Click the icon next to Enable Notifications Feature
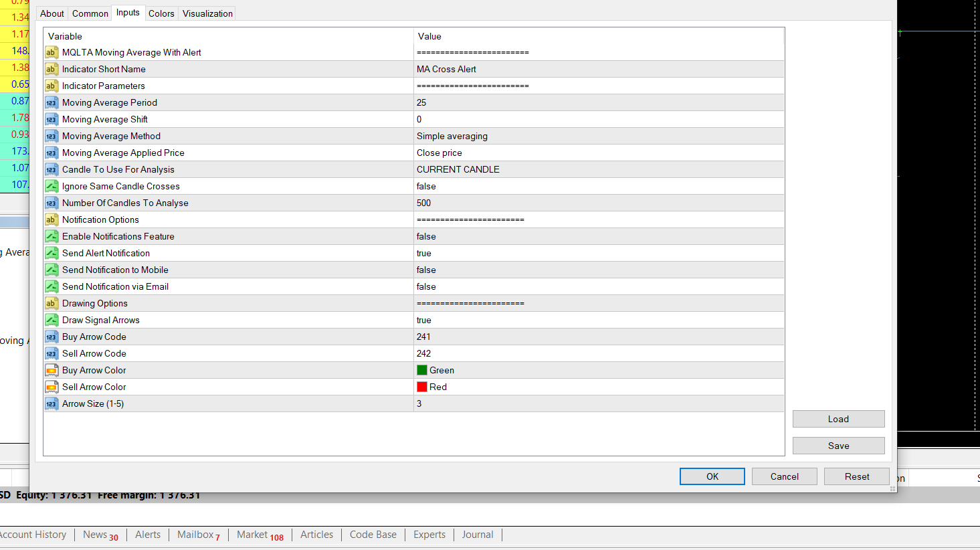 tap(52, 236)
